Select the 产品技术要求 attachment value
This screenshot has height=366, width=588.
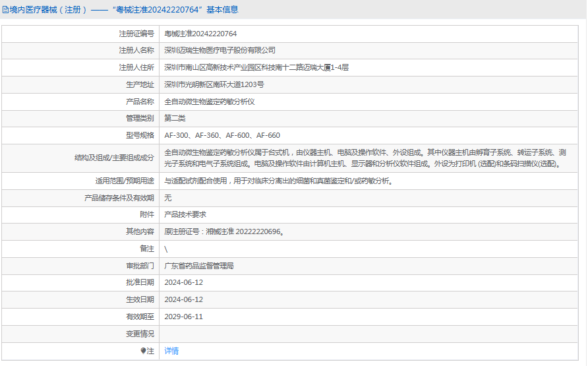click(x=185, y=214)
